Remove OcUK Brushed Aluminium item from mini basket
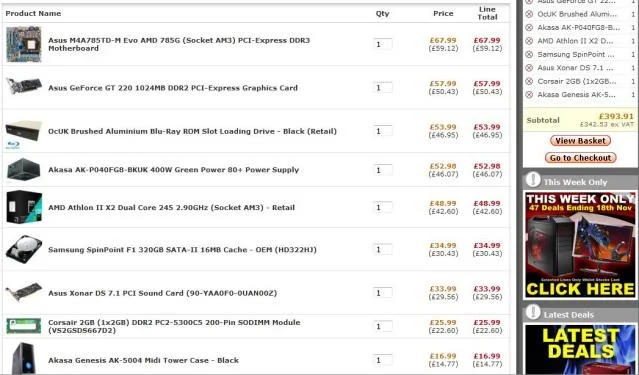Viewport: 639px width, 375px height. [x=529, y=14]
